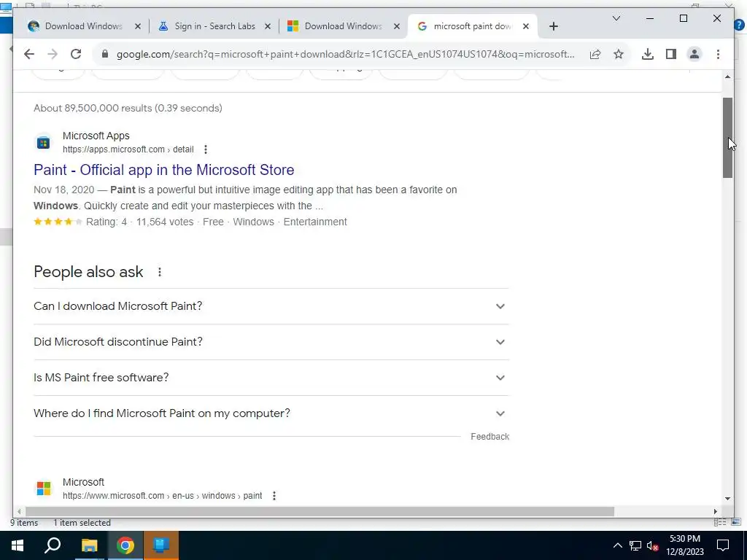Click the scrollbar down arrow
The height and width of the screenshot is (560, 747).
coord(727,499)
